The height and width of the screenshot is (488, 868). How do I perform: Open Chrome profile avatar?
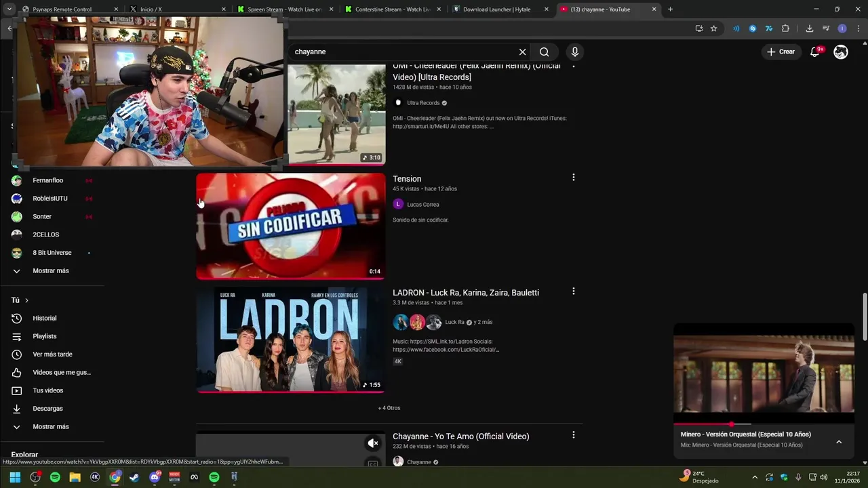coord(842,28)
